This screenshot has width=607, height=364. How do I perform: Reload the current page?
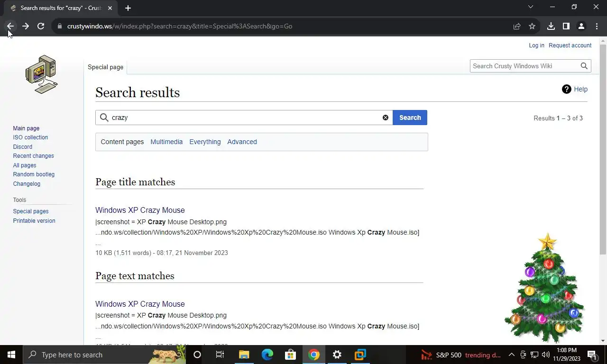click(41, 26)
